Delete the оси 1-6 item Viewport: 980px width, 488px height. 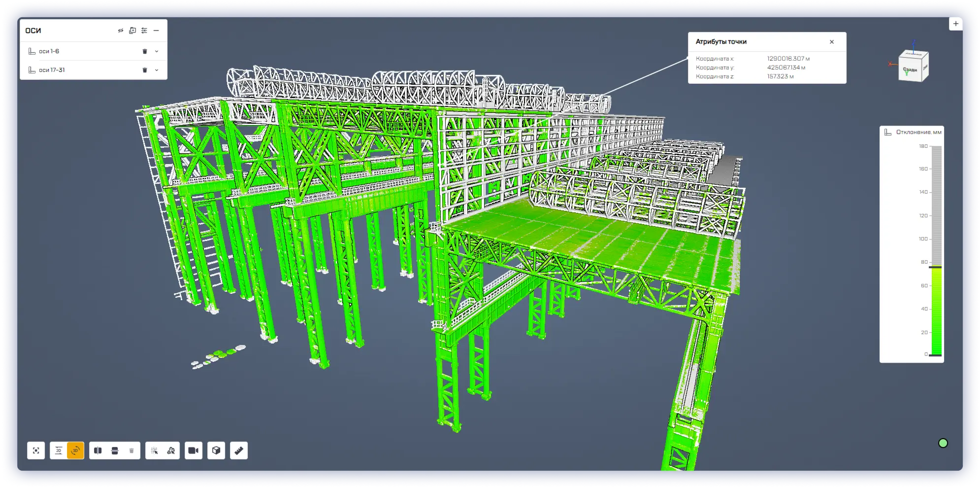point(145,51)
